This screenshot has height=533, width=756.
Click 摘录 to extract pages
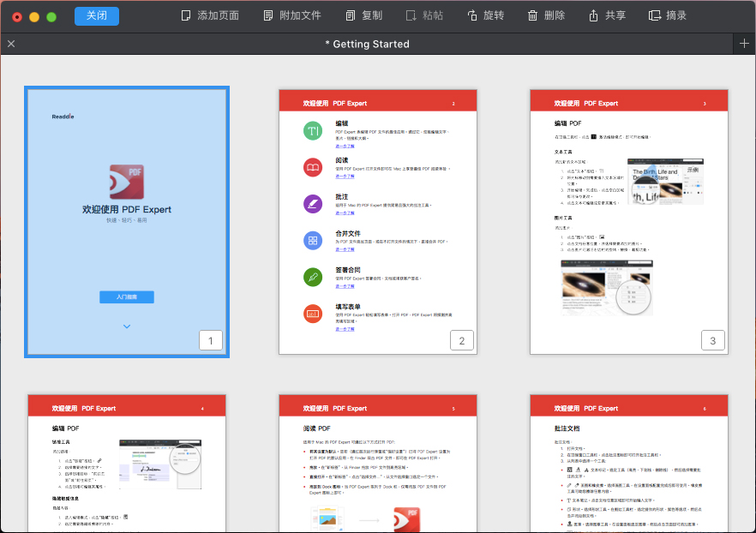[x=668, y=16]
